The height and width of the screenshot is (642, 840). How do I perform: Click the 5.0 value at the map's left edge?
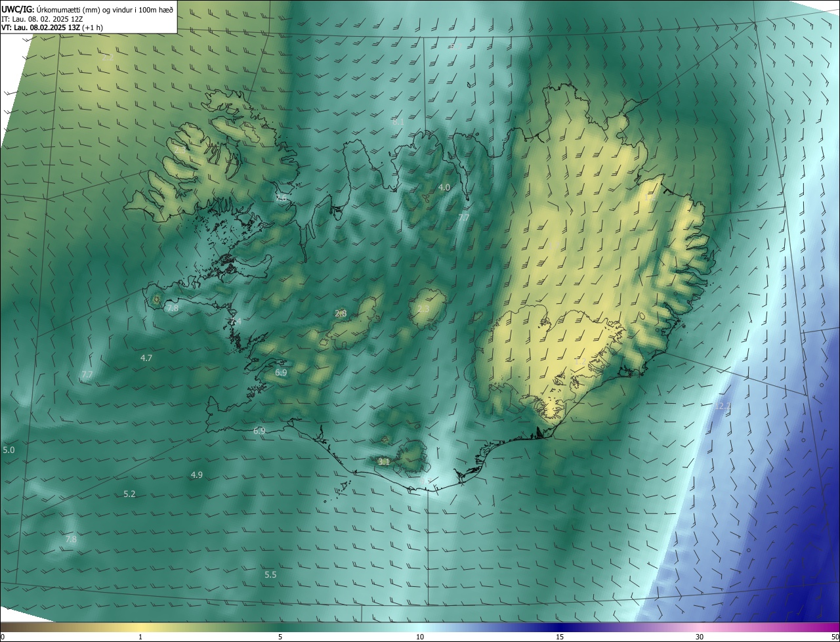[x=9, y=450]
